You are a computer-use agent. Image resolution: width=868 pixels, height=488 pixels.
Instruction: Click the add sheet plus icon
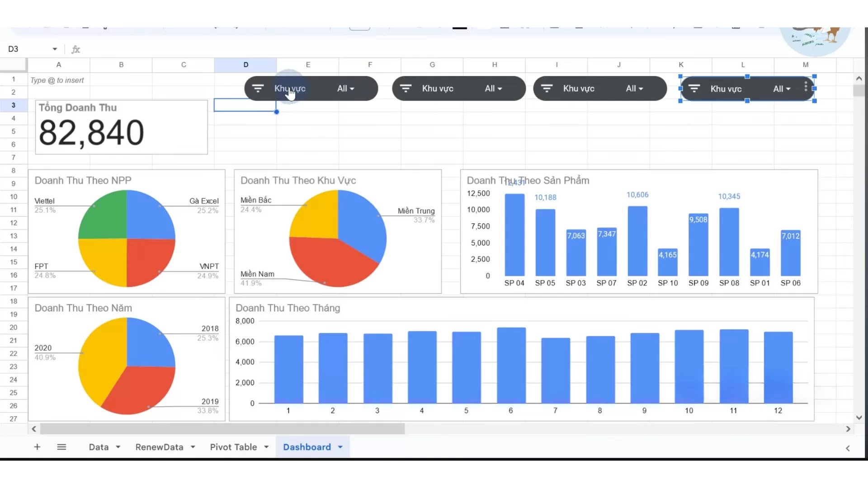(37, 447)
